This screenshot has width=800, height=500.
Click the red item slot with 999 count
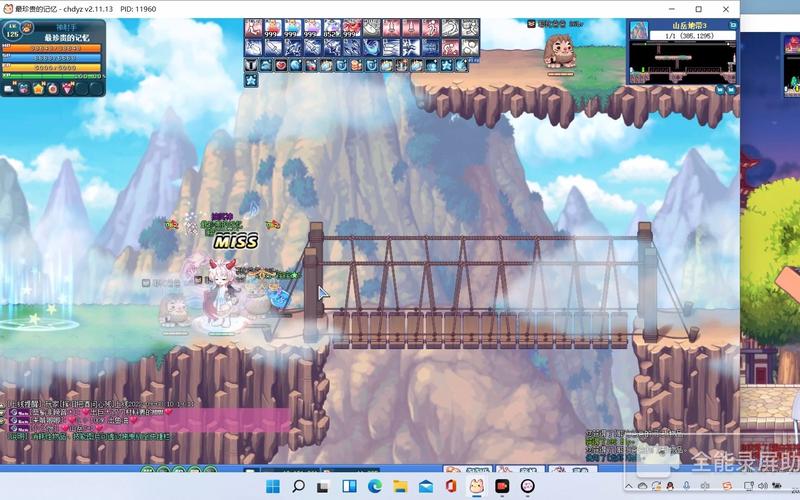pyautogui.click(x=352, y=28)
